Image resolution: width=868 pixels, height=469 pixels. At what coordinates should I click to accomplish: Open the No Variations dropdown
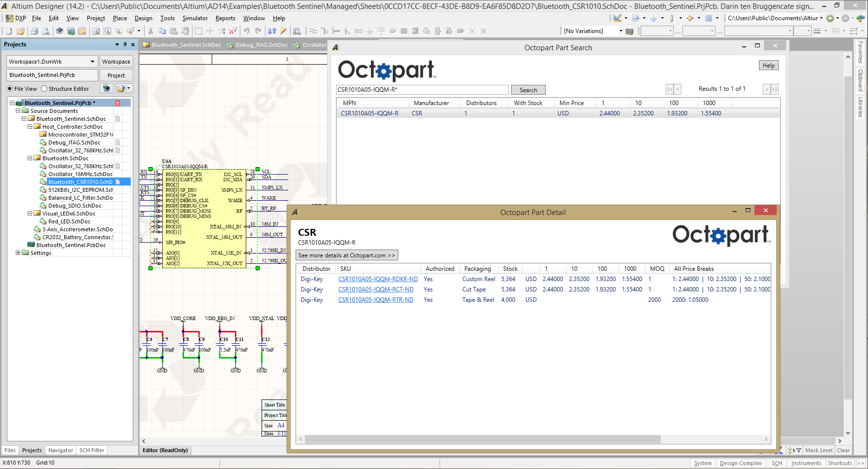tap(621, 31)
